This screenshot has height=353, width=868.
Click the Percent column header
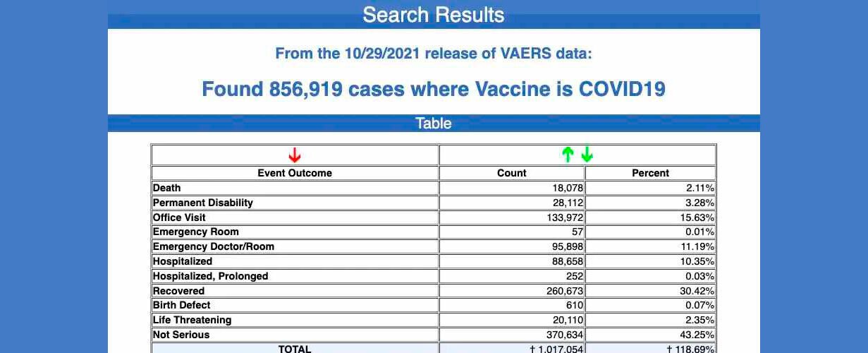pyautogui.click(x=650, y=173)
